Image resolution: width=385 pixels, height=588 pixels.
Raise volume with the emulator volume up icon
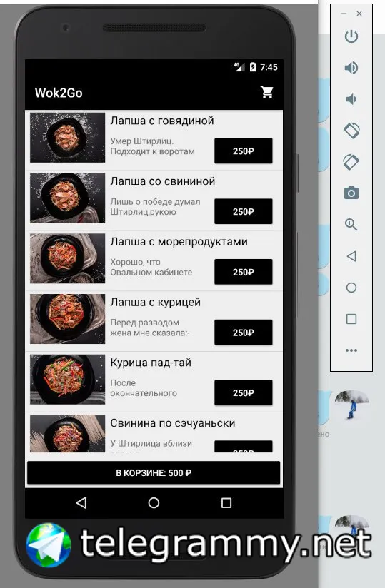pos(351,68)
